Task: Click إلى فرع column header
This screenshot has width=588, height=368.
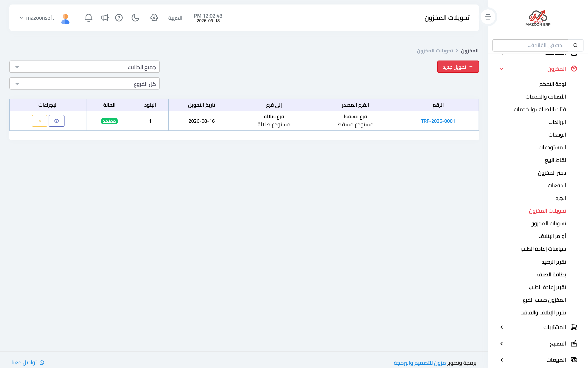Action: click(274, 105)
